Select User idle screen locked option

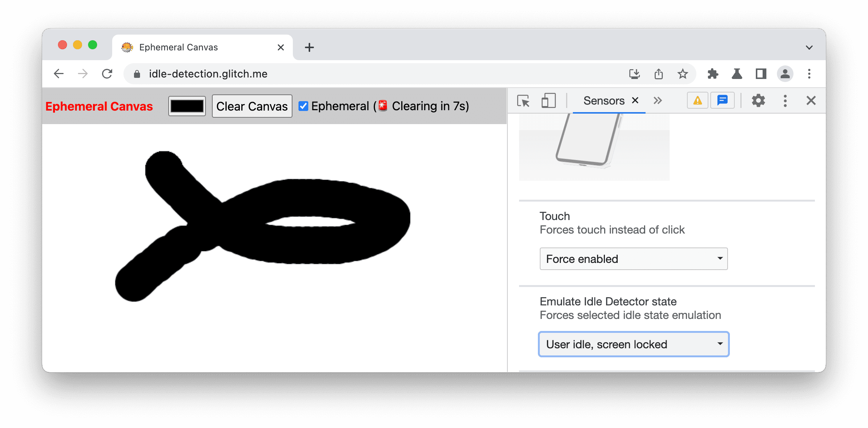tap(632, 343)
